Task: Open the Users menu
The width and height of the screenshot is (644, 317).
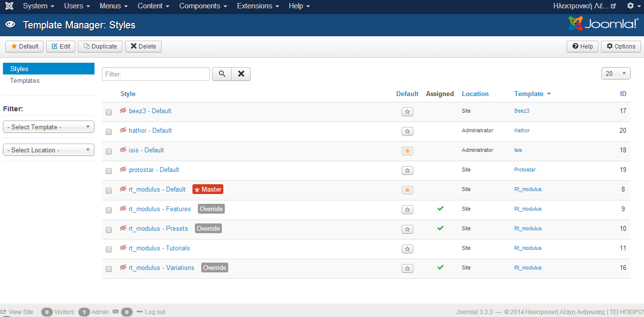Action: click(x=77, y=6)
